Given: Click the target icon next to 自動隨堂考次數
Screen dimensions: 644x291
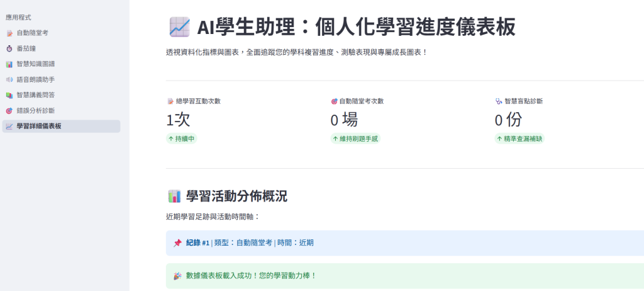Looking at the screenshot, I should (335, 101).
